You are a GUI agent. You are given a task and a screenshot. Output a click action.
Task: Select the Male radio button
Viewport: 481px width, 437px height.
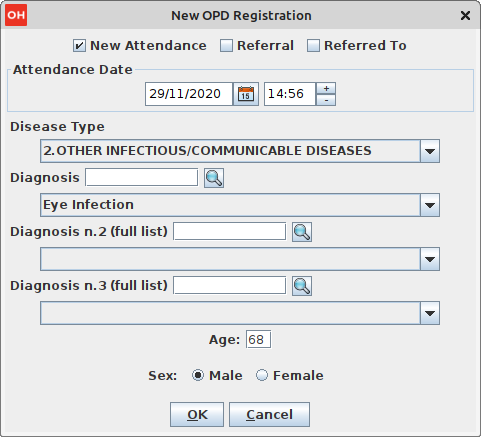tap(198, 375)
